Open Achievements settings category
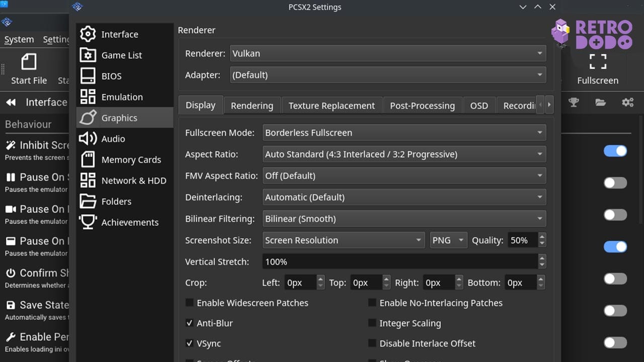 pyautogui.click(x=125, y=222)
